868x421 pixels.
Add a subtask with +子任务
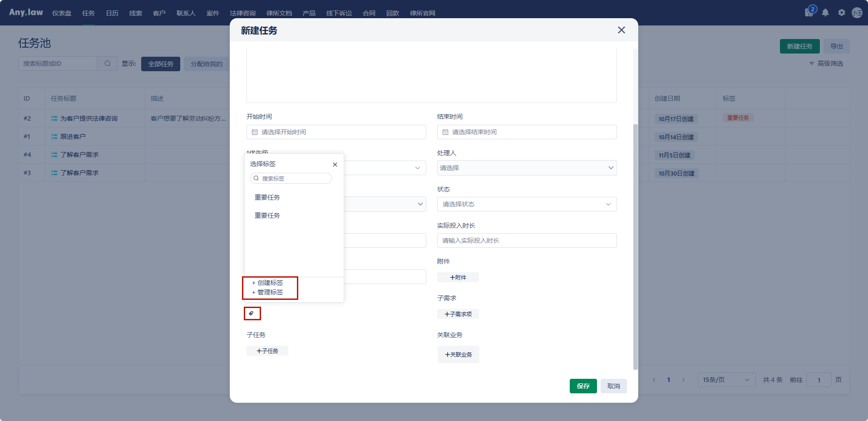coord(267,351)
